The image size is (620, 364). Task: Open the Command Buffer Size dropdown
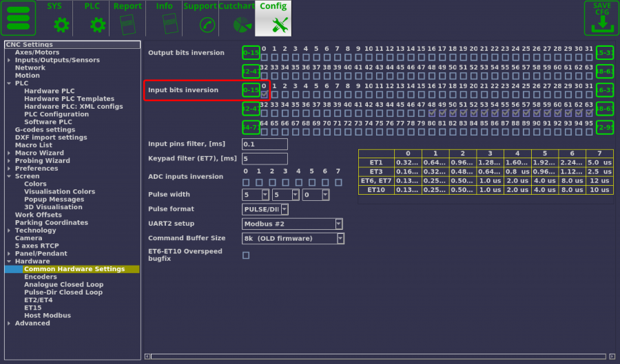293,239
